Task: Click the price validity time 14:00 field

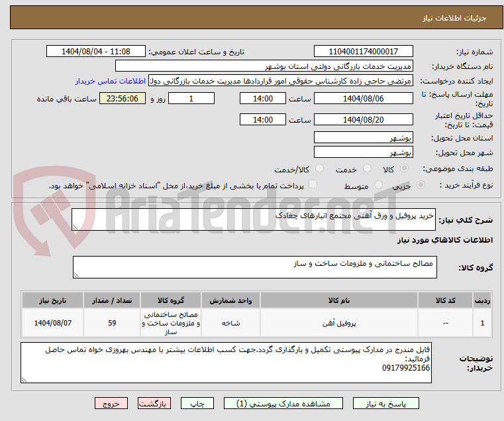Action: [263, 119]
